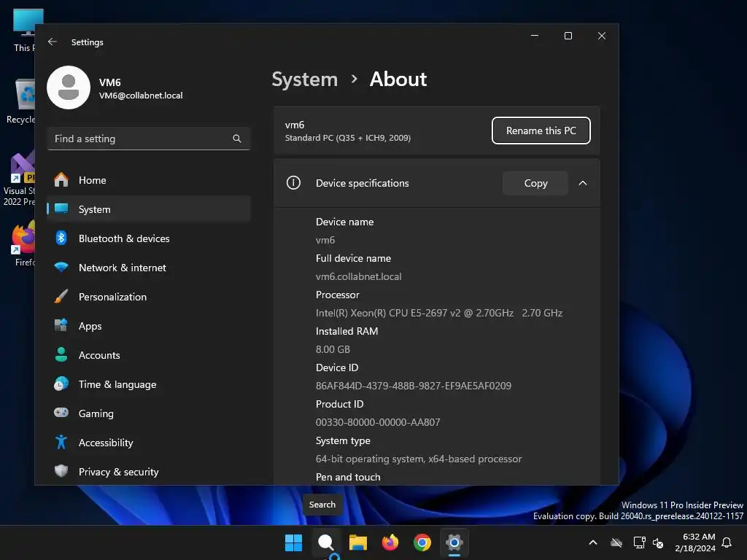Click the Standard PC (Q35 + ICH9, 2009) text

(348, 138)
